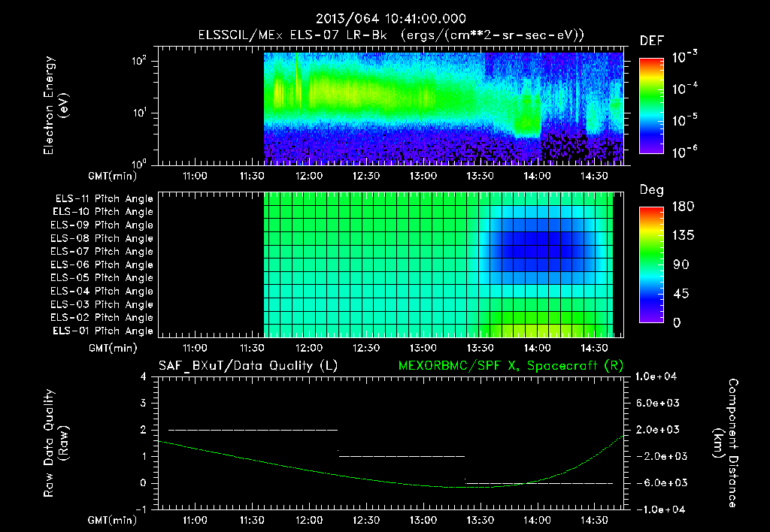Click 12:00 tick label under the spectrogram panel
This screenshot has width=770, height=532.
click(309, 176)
